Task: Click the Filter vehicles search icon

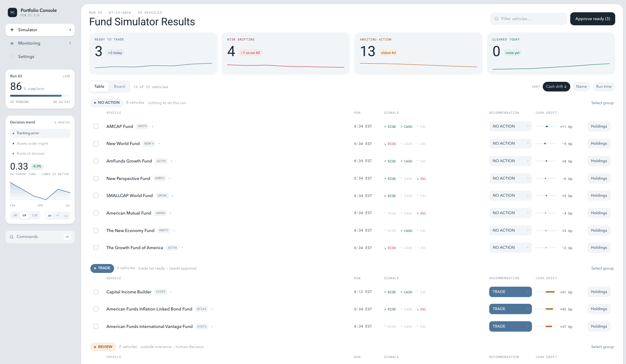Action: pos(496,19)
